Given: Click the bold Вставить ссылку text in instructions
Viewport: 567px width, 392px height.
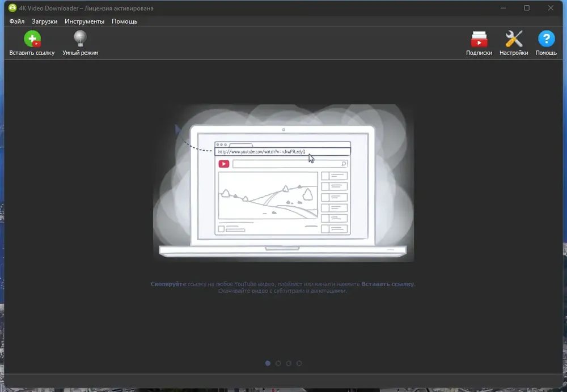Looking at the screenshot, I should pyautogui.click(x=388, y=284).
